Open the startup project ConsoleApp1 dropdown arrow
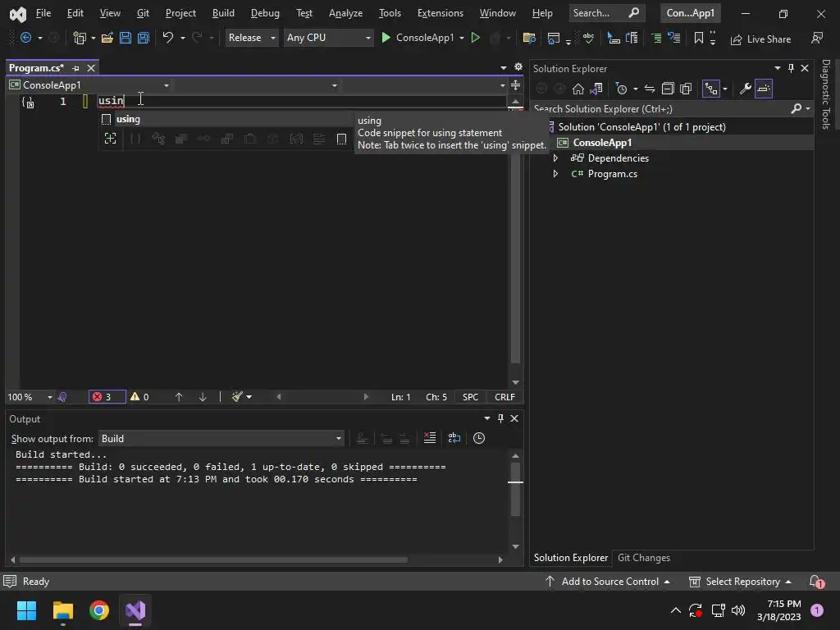Viewport: 840px width, 630px height. [462, 38]
